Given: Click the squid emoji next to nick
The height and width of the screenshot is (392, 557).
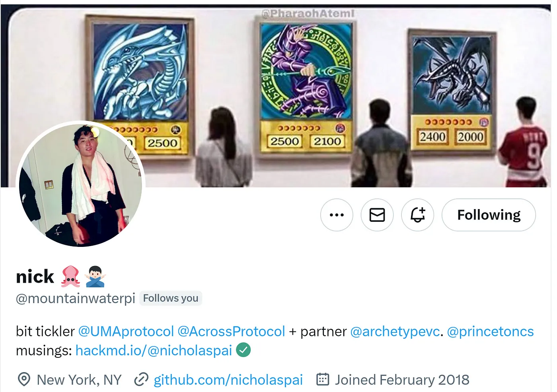Looking at the screenshot, I should [x=70, y=276].
